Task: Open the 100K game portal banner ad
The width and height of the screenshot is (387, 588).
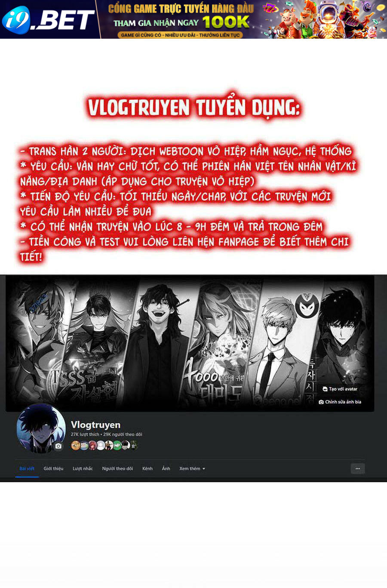Action: point(243,19)
